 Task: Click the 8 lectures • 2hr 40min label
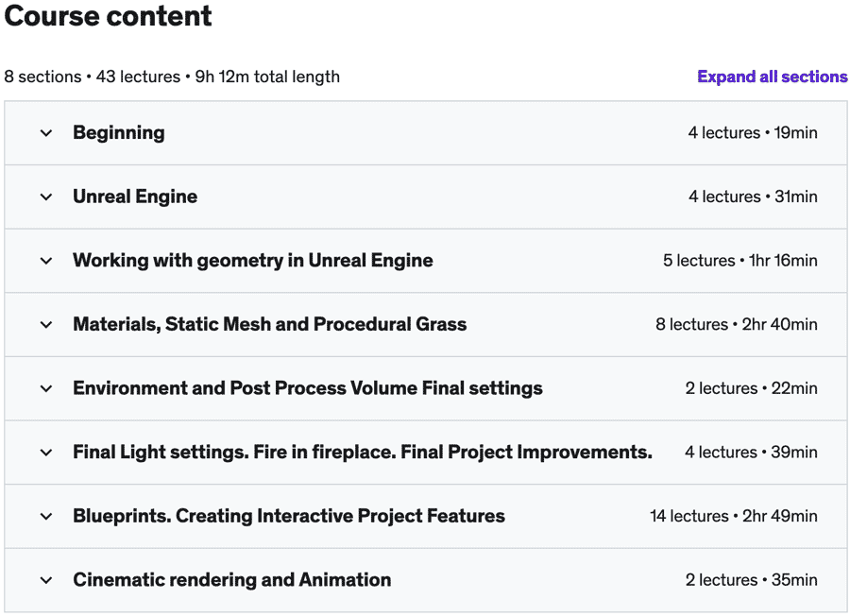tap(736, 324)
